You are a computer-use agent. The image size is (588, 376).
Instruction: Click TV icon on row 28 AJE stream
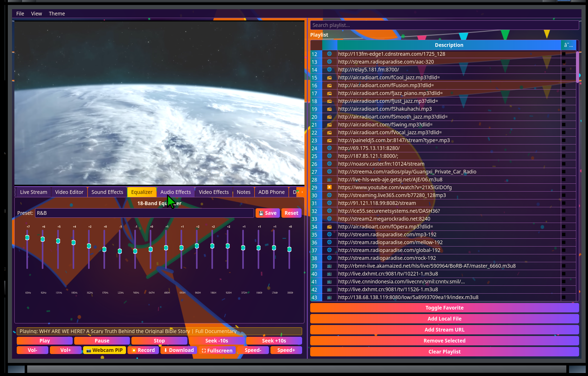329,179
